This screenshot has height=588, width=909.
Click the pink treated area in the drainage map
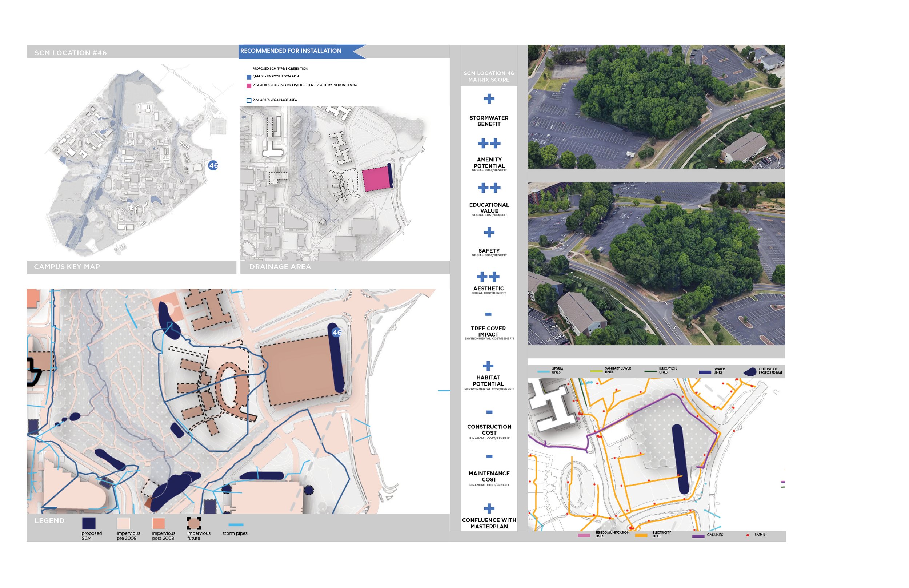click(x=376, y=179)
